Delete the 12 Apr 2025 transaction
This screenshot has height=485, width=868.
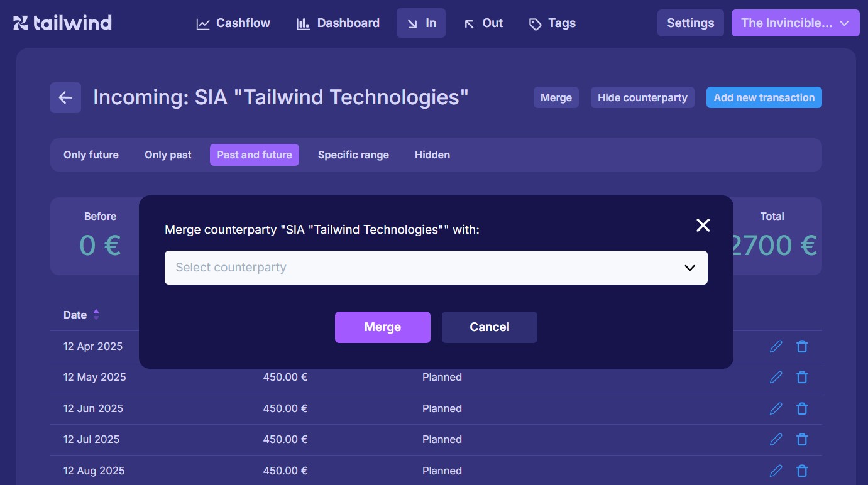pyautogui.click(x=802, y=346)
